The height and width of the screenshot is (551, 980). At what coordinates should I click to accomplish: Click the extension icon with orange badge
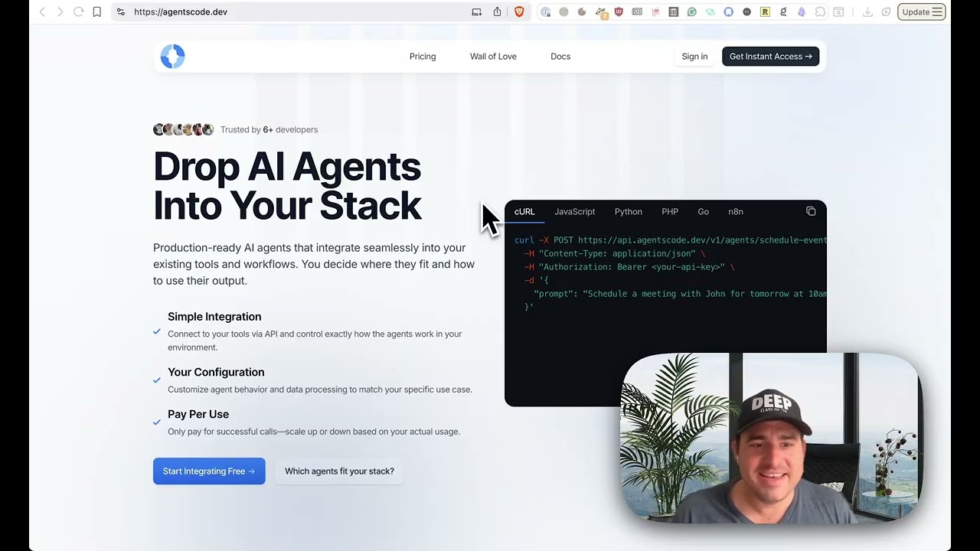601,12
